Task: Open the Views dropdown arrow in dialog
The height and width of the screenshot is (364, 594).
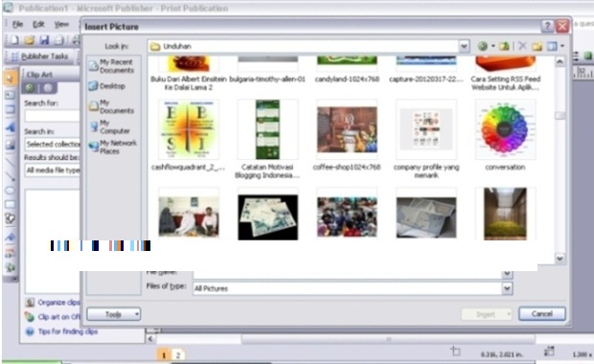Action: point(562,46)
